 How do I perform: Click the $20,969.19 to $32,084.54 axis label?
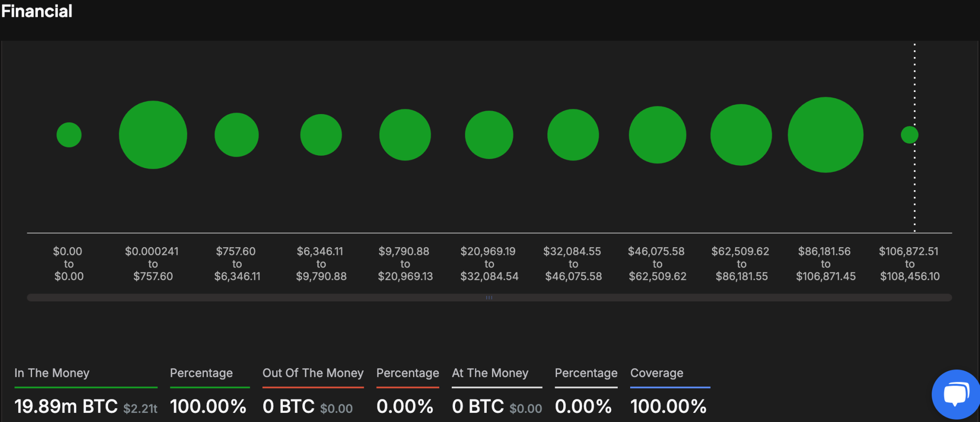click(x=489, y=264)
